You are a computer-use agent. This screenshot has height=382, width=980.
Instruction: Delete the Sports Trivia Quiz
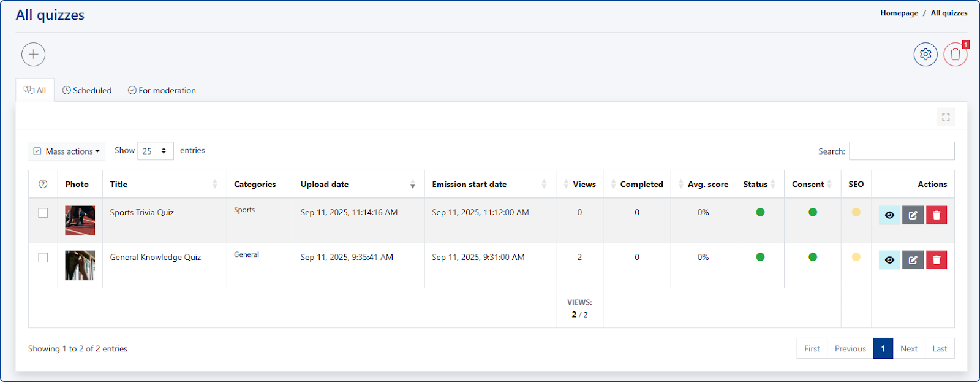click(x=937, y=215)
